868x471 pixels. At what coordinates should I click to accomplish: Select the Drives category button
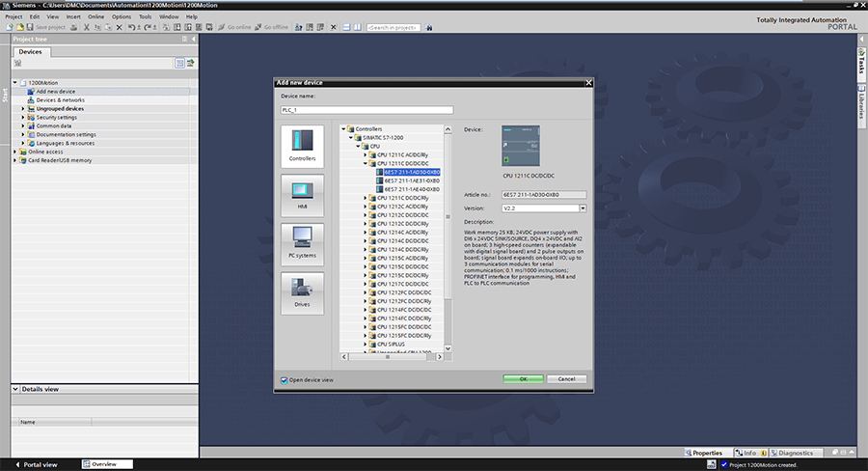click(302, 293)
